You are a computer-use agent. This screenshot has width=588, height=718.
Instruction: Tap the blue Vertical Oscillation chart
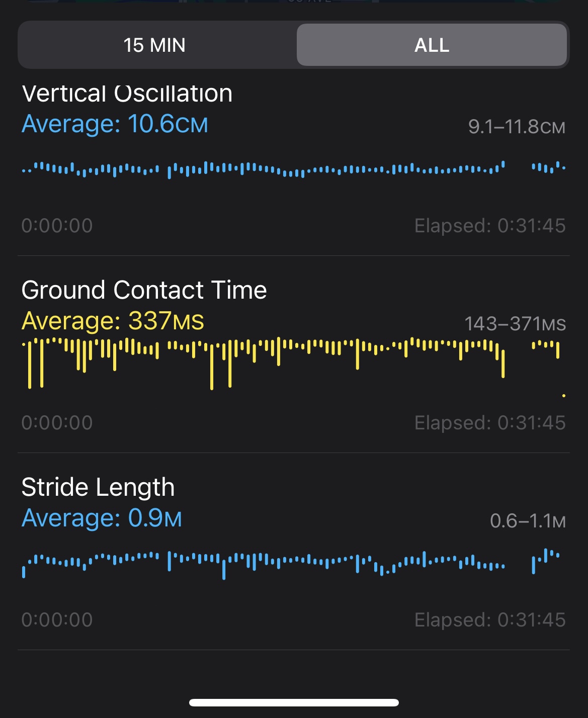click(x=294, y=170)
